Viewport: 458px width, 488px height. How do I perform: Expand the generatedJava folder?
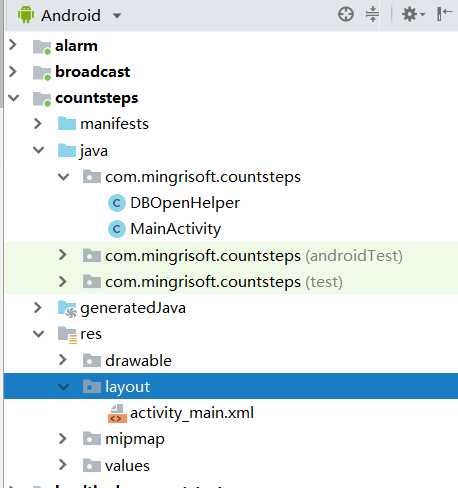pos(38,307)
